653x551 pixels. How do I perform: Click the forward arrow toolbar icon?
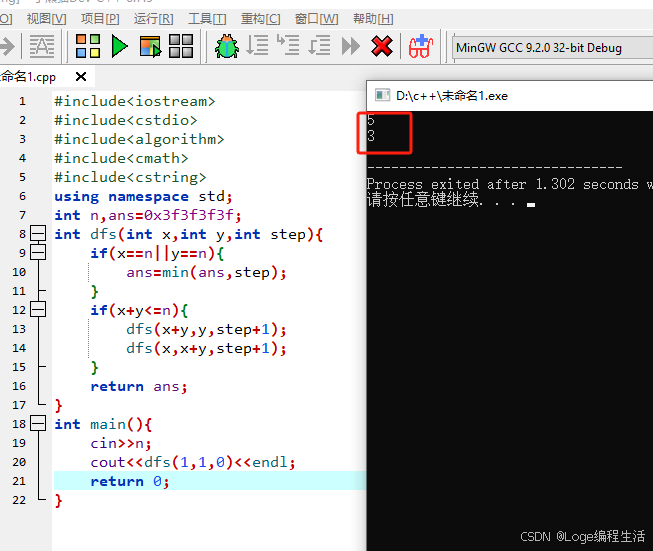point(7,46)
